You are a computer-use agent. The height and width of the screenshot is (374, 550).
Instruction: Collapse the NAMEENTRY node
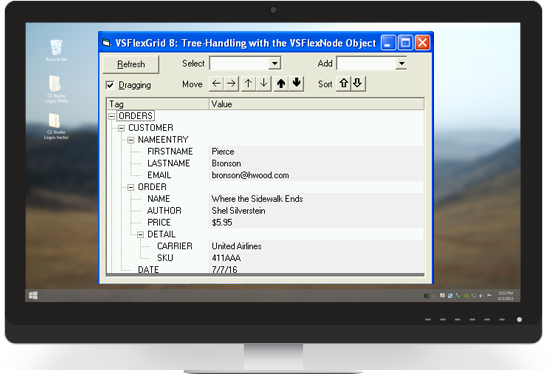[131, 140]
